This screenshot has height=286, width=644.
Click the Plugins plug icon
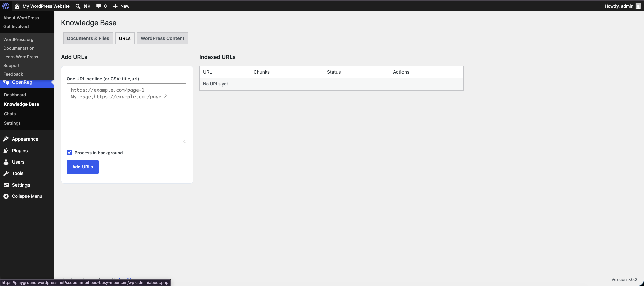6,151
